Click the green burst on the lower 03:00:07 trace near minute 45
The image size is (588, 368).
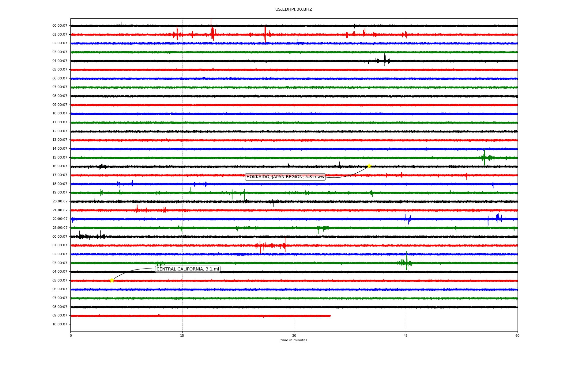click(406, 262)
